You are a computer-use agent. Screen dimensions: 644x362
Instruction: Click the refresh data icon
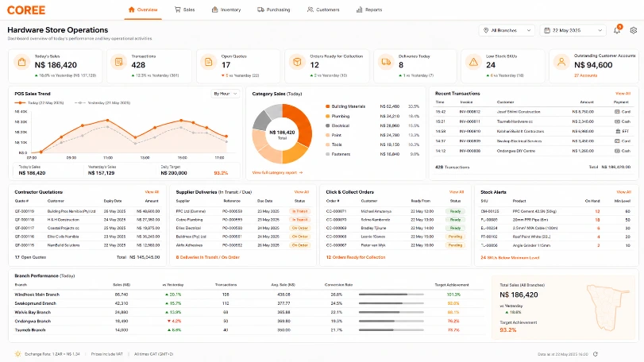point(596,354)
